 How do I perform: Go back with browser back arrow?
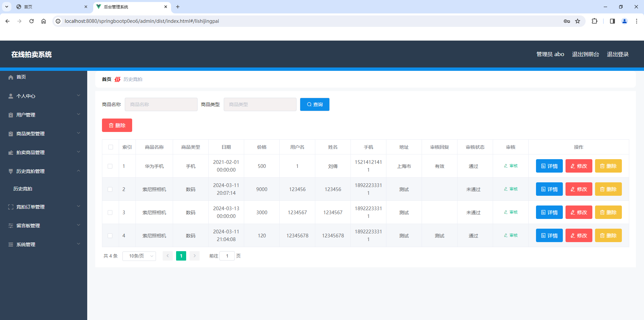(7, 21)
